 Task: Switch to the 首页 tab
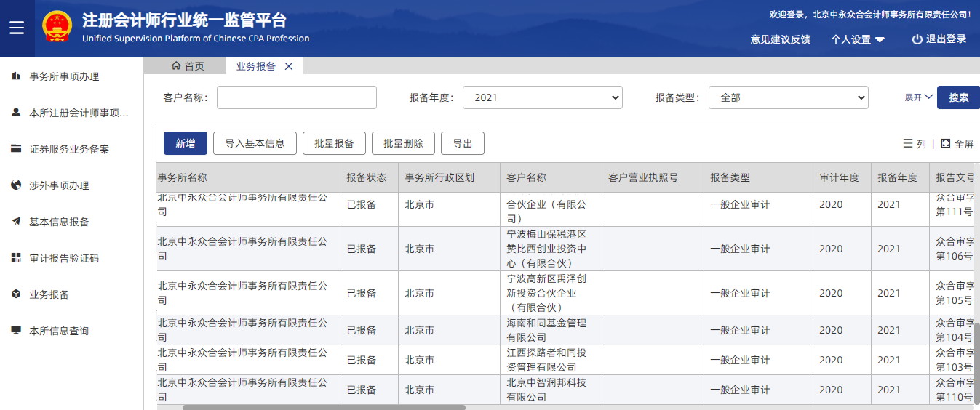tap(187, 66)
